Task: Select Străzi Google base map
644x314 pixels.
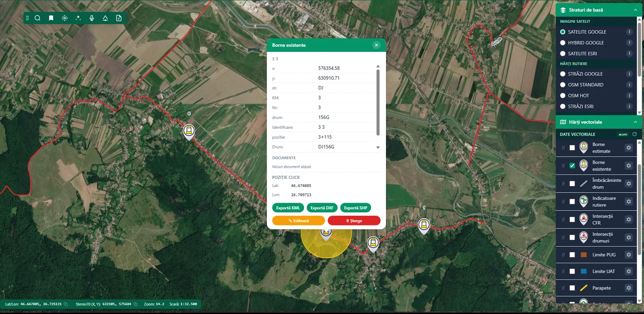Action: pos(563,74)
